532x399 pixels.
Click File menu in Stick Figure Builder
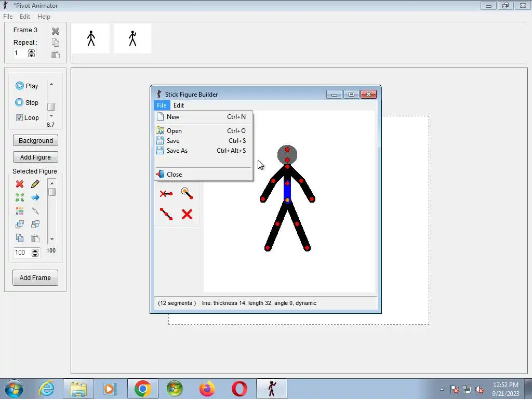pos(162,105)
